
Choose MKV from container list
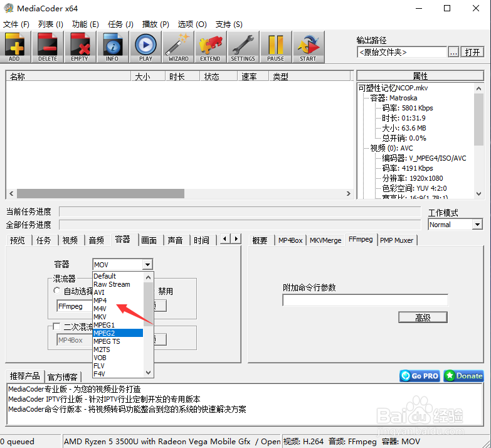[118, 317]
